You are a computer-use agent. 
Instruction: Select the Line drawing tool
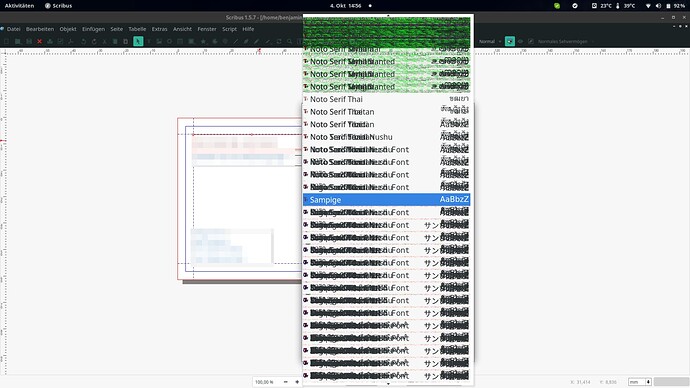(x=236, y=41)
